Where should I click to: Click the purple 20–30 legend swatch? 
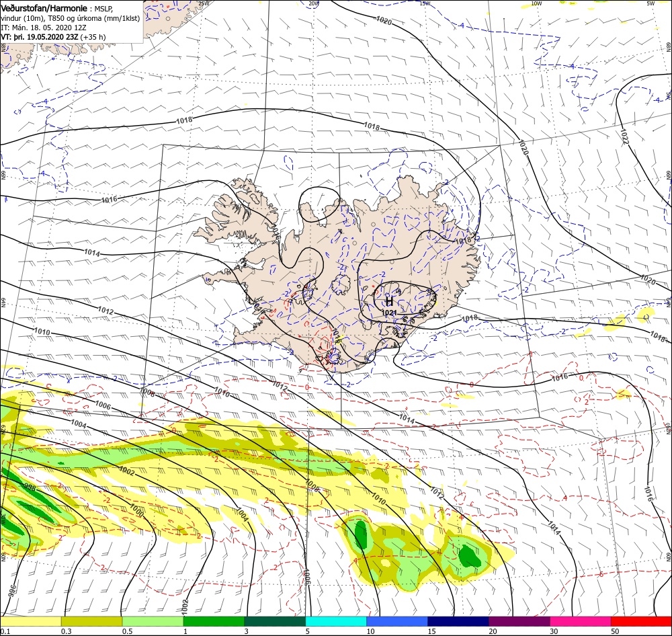[519, 621]
